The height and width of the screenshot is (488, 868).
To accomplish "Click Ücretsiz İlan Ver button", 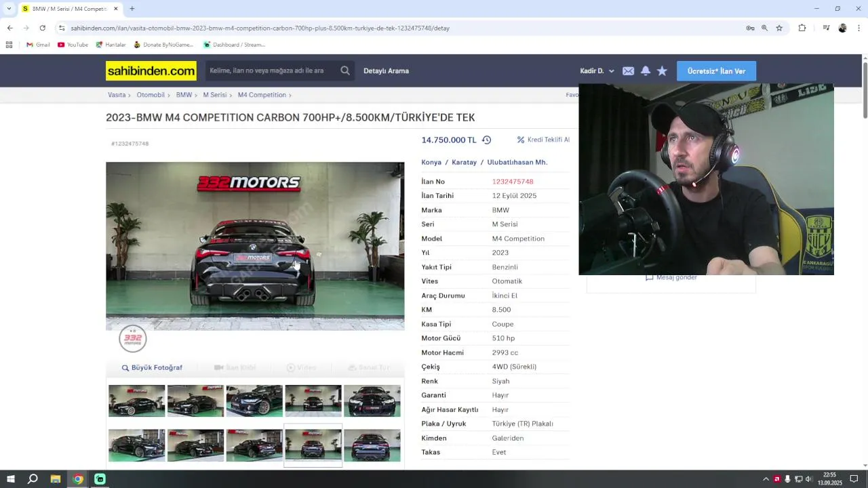I will (x=716, y=71).
